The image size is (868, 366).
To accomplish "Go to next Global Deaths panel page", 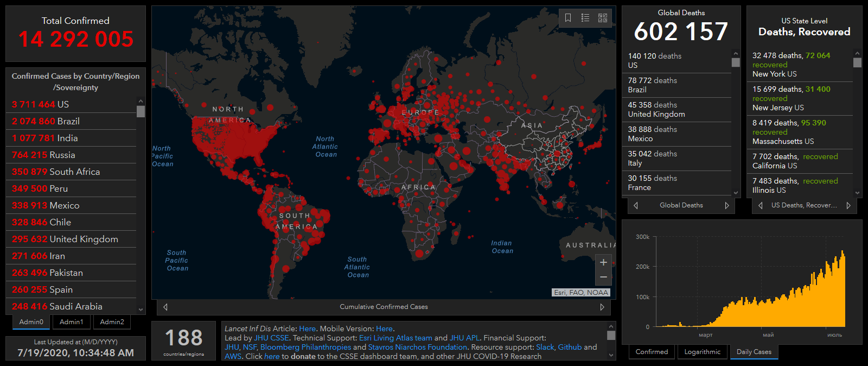I will pyautogui.click(x=727, y=205).
